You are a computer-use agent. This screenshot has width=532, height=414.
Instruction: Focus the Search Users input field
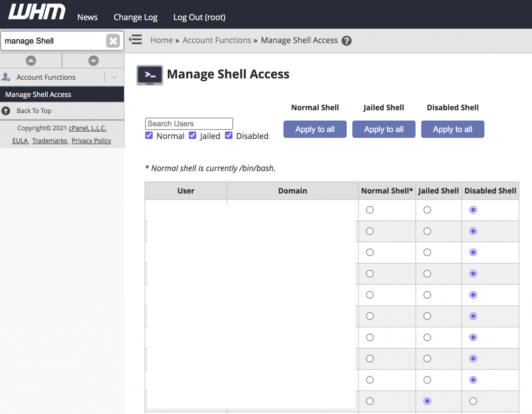(189, 124)
